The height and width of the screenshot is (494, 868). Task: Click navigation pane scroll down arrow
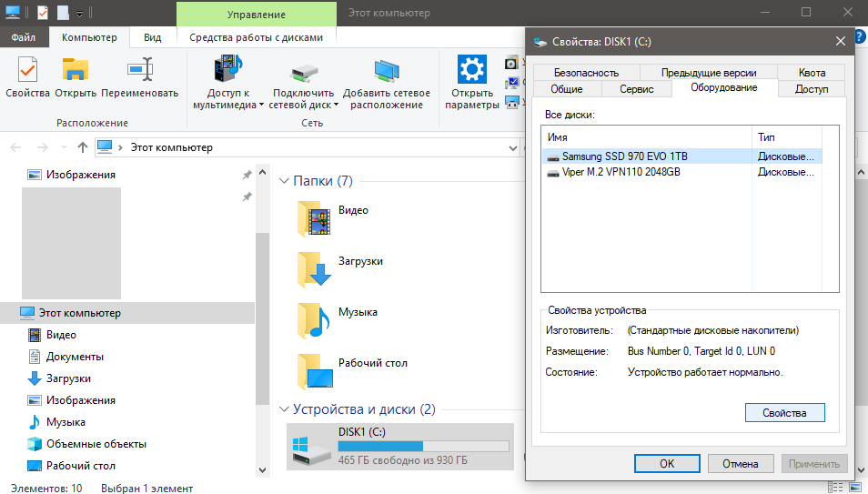(262, 470)
